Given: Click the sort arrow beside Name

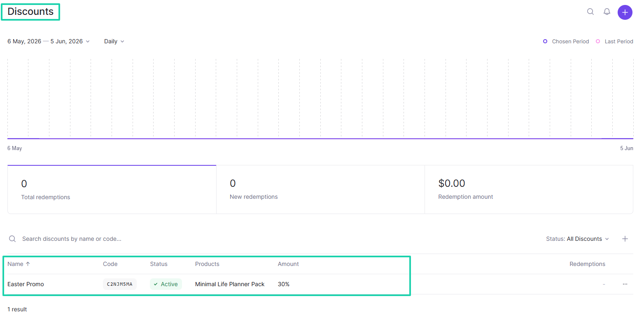Looking at the screenshot, I should [x=28, y=264].
